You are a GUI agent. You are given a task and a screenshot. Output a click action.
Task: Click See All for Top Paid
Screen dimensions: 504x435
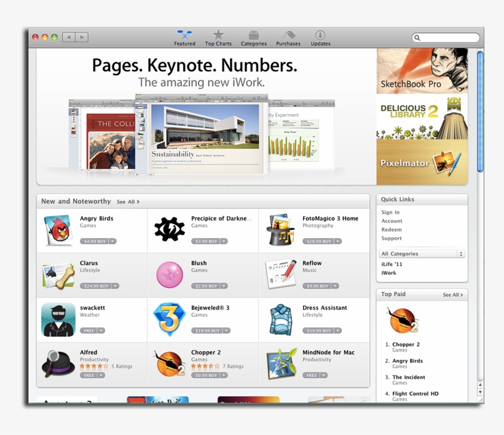pos(452,294)
